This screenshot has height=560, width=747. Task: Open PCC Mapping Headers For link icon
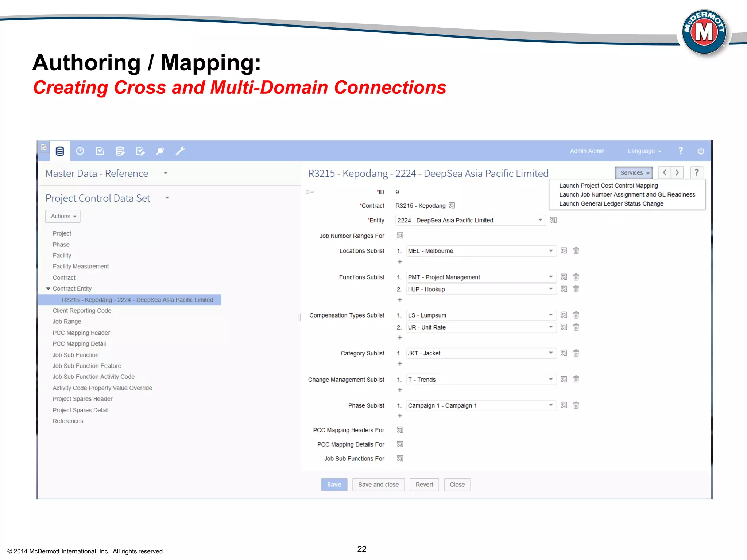pos(400,430)
